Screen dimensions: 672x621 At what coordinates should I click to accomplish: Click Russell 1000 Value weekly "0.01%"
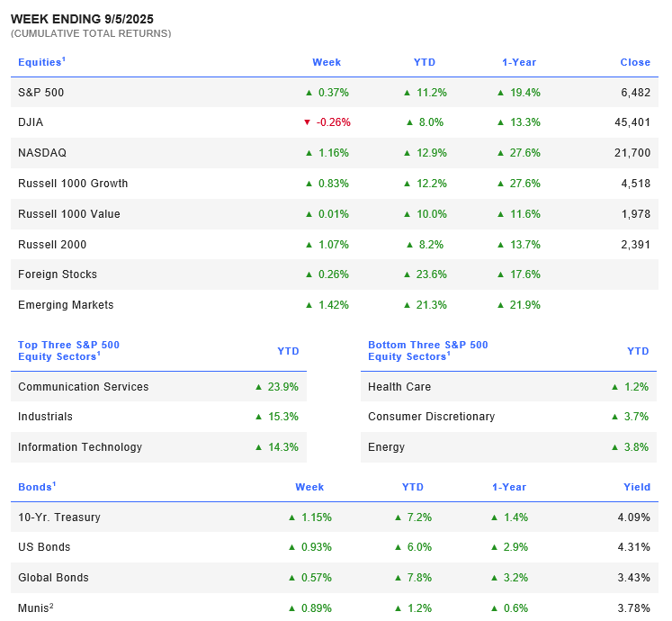click(334, 214)
